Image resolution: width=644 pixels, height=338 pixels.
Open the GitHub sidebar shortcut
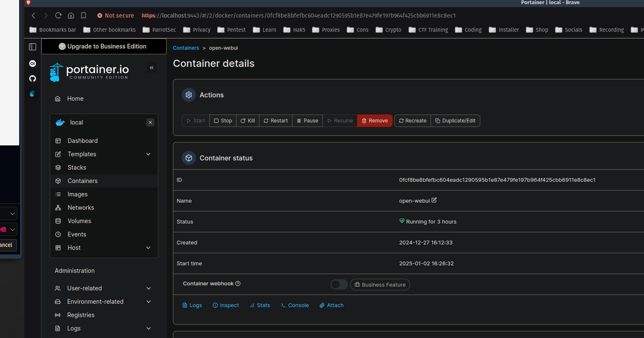click(x=32, y=78)
